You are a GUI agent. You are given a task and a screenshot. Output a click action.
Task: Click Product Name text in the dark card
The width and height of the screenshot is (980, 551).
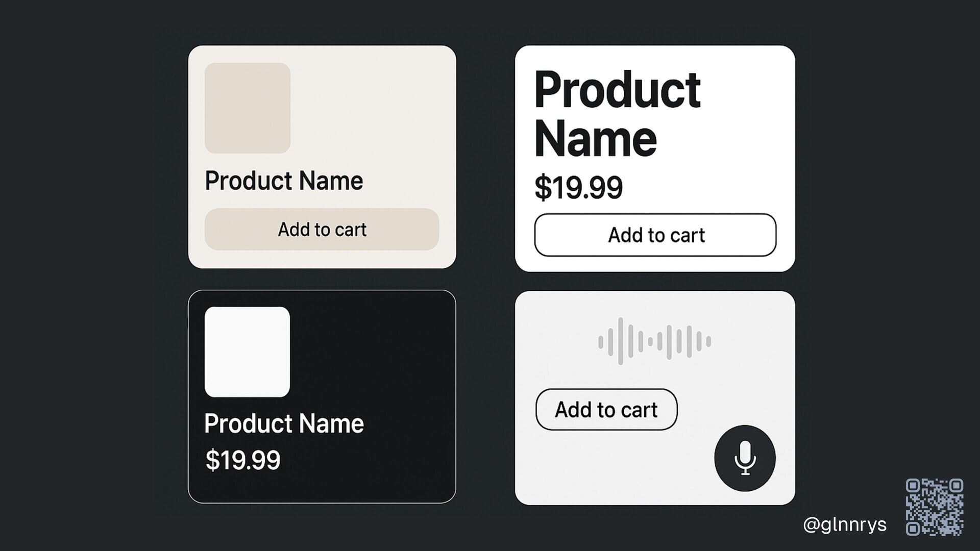[x=284, y=423]
